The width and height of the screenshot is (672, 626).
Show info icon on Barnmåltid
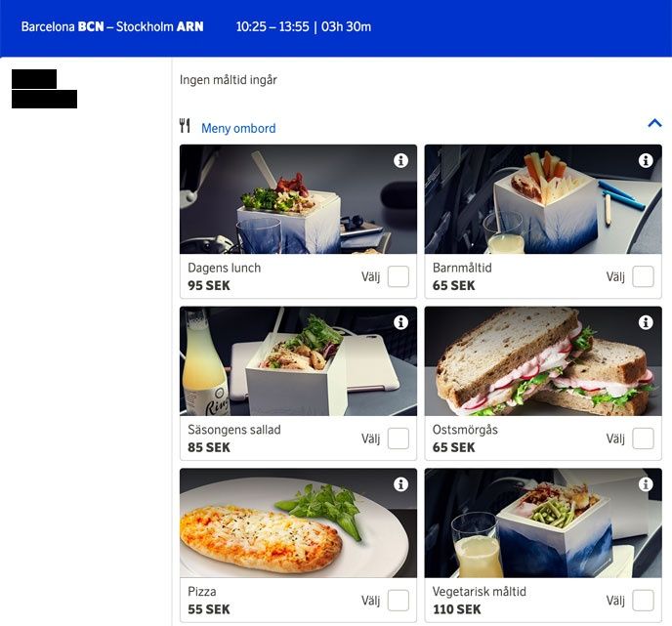[x=646, y=161]
